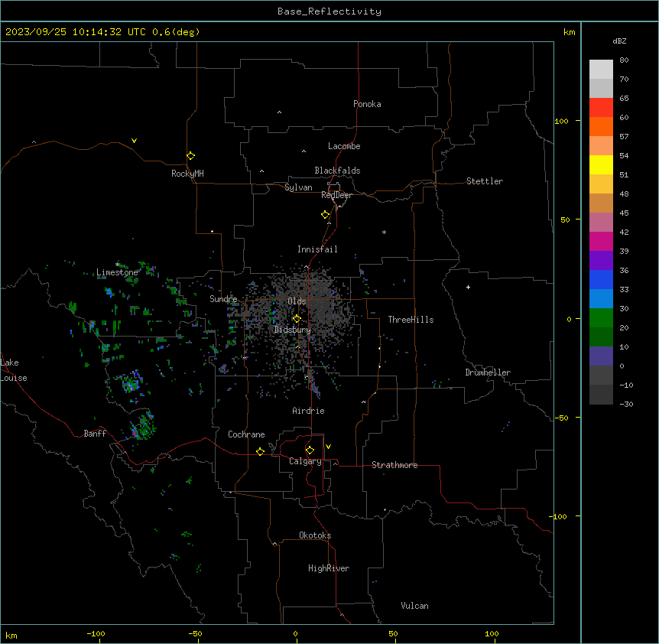
Task: Pick the orange 57-60 dBZ legend swatch
Action: (x=601, y=127)
